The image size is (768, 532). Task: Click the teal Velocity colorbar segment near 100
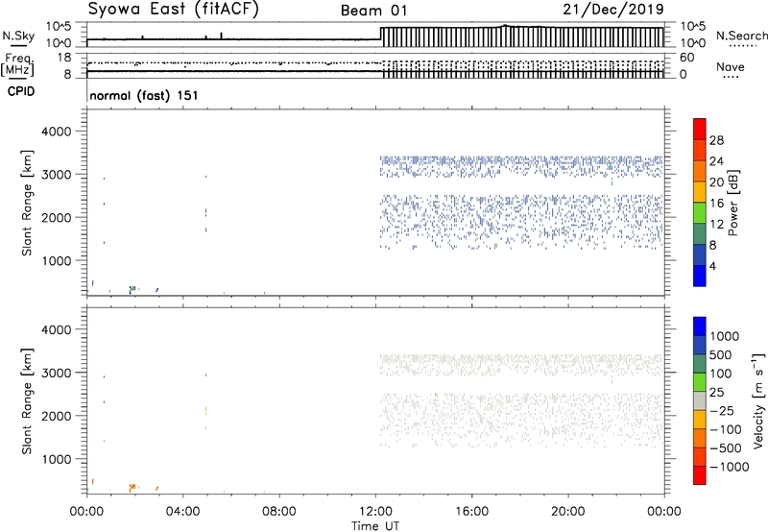pos(700,364)
